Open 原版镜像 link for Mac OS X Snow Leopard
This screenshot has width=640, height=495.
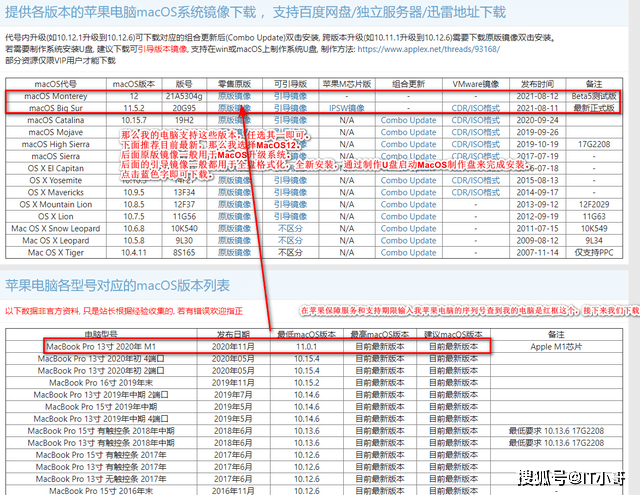234,229
